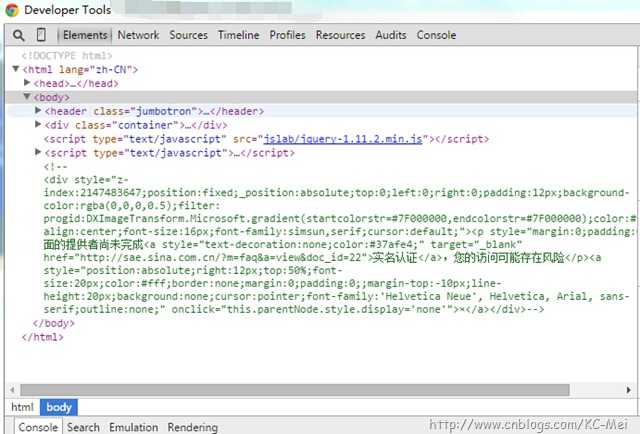The height and width of the screenshot is (434, 640).
Task: Open the drawer Search tab
Action: pyautogui.click(x=83, y=427)
